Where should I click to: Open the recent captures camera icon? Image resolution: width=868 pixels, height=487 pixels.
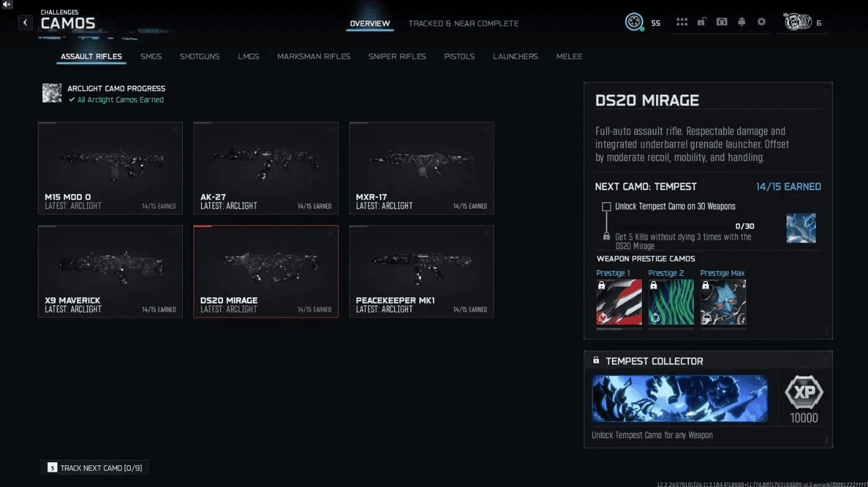click(x=722, y=22)
